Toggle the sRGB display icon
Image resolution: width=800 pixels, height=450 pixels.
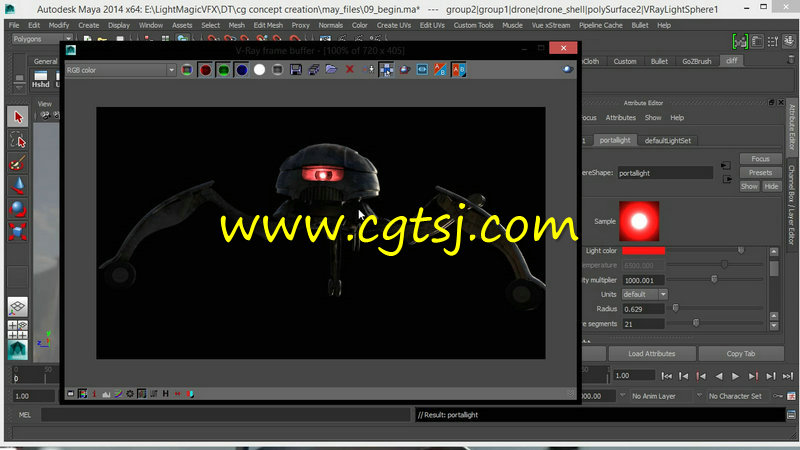(142, 394)
